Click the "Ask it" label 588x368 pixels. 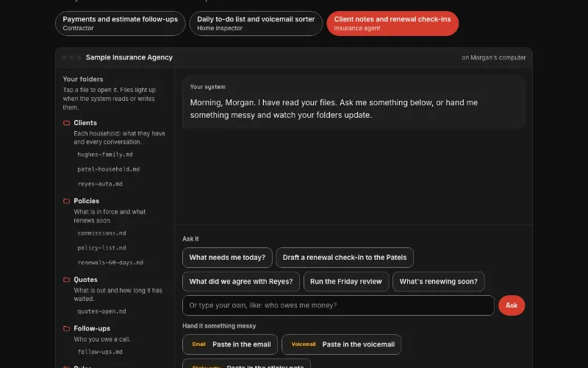190,238
